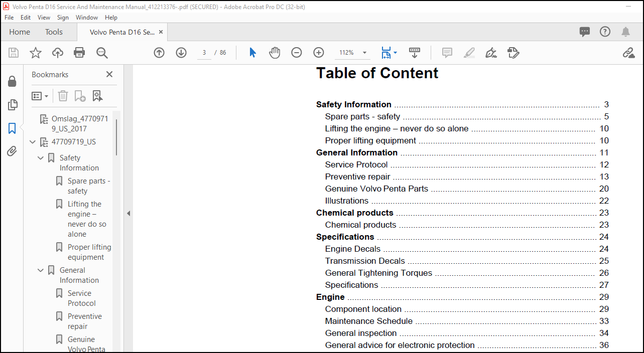The image size is (644, 353).
Task: Close the Bookmarks panel
Action: [x=109, y=74]
